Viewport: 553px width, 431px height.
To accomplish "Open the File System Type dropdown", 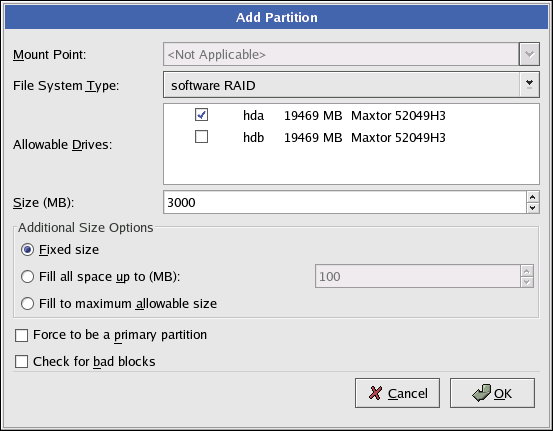I will click(529, 85).
